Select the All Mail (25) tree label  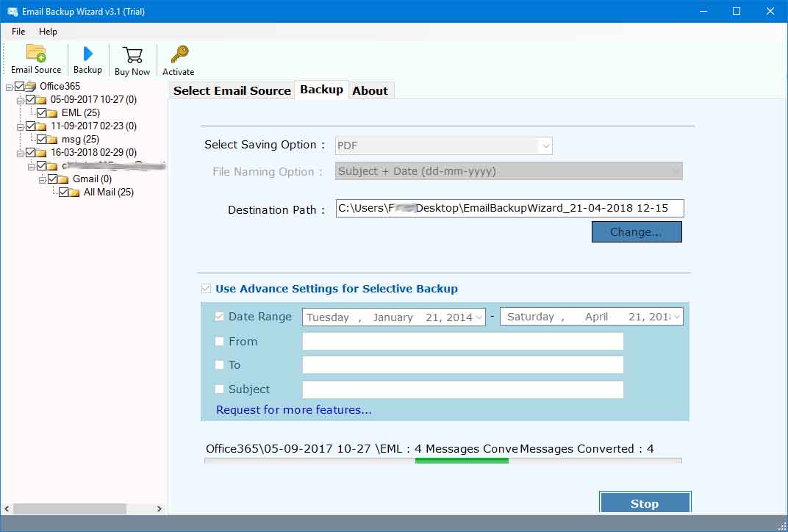tap(109, 192)
